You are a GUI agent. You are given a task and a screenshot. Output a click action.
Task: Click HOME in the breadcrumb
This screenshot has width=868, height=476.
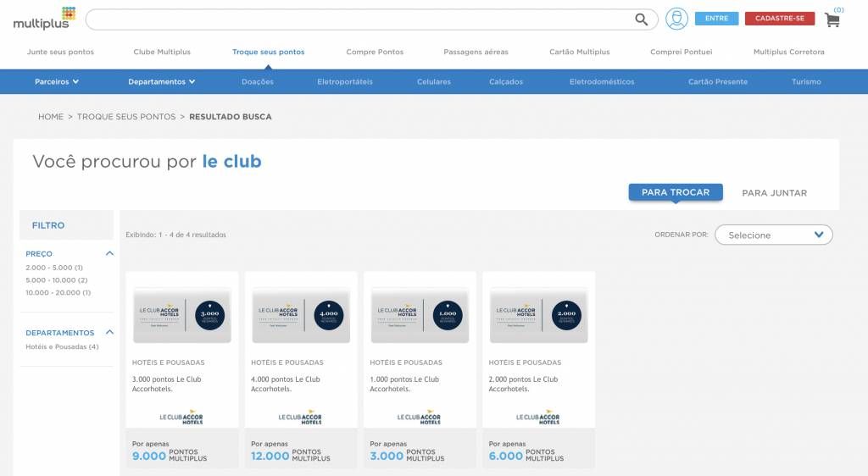point(51,117)
